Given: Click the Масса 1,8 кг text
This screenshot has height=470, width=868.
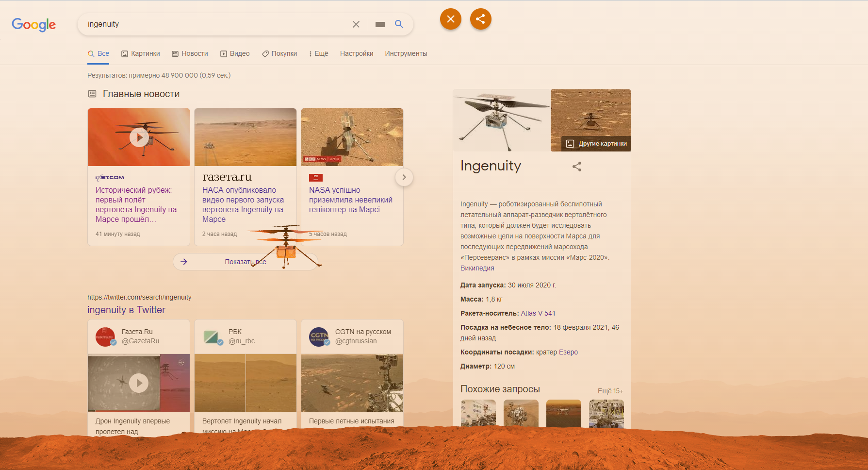Looking at the screenshot, I should 481,300.
